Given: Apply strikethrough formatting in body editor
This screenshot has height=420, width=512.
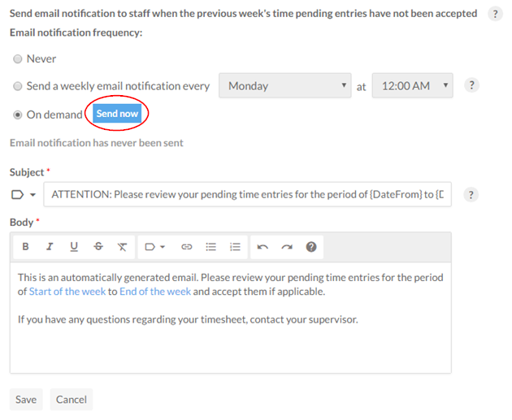Looking at the screenshot, I should click(98, 246).
